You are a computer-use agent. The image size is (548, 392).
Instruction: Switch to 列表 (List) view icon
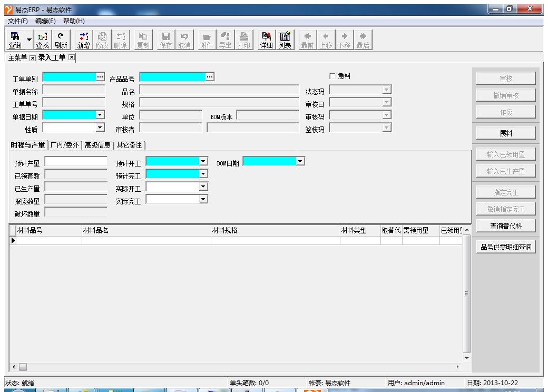285,40
